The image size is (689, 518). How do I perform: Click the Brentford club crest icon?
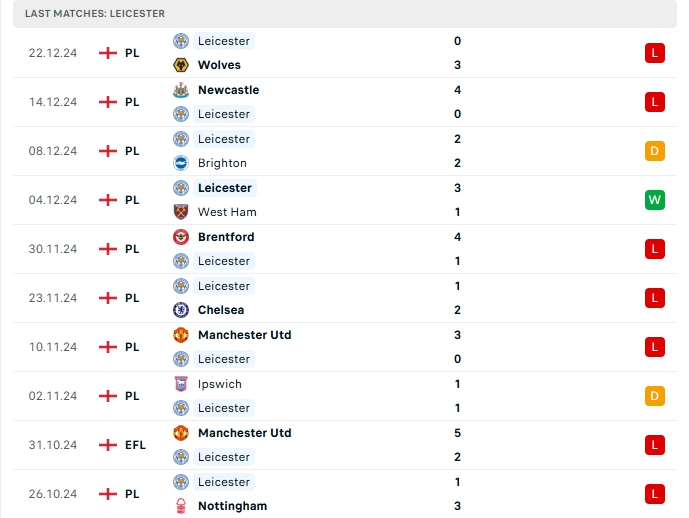coord(181,237)
